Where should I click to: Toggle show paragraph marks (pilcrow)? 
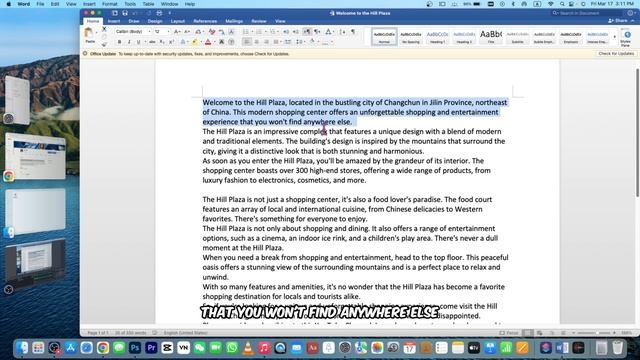pos(353,31)
